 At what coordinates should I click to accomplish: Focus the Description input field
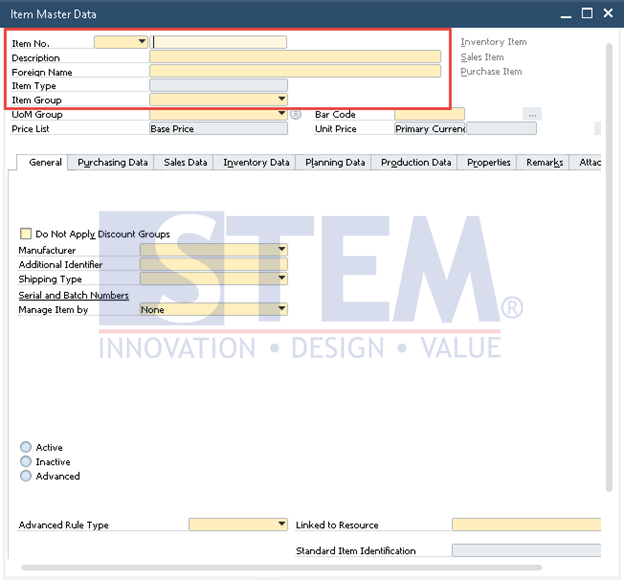pos(295,57)
